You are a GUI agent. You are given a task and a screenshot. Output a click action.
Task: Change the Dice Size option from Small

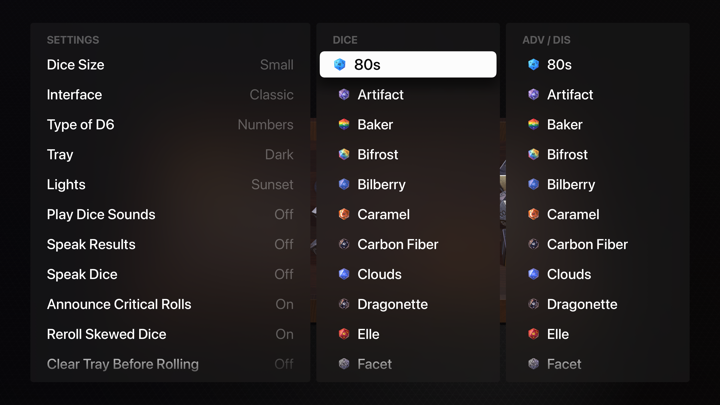(170, 65)
